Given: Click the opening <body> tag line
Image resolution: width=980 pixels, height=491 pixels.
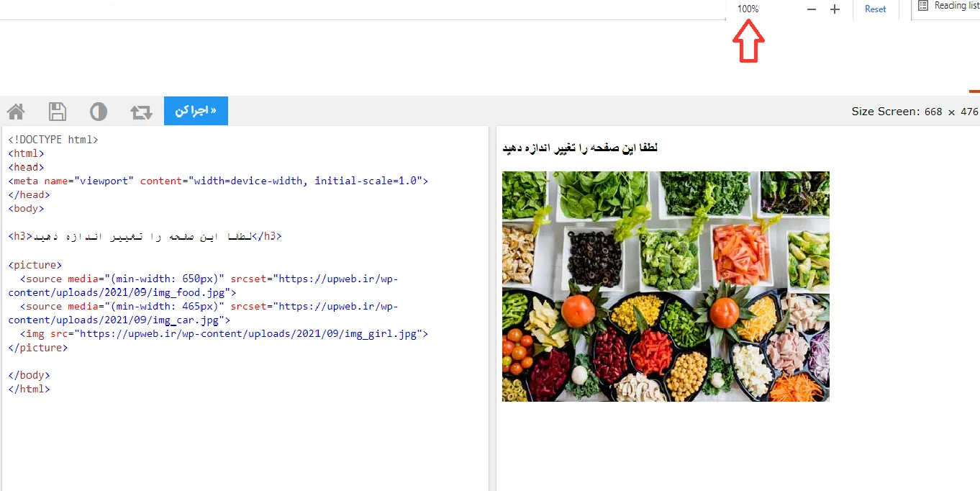Looking at the screenshot, I should coord(26,208).
